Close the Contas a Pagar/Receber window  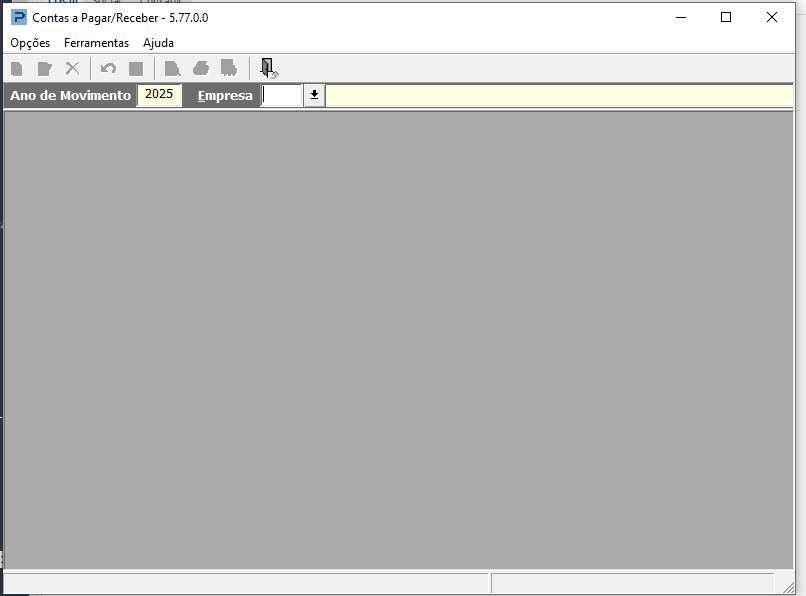(x=772, y=17)
